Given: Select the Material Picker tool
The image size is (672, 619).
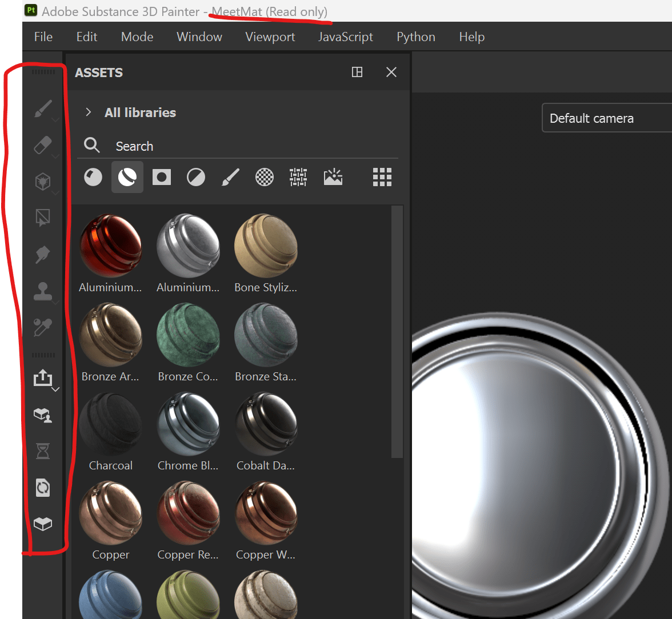Looking at the screenshot, I should click(x=43, y=327).
